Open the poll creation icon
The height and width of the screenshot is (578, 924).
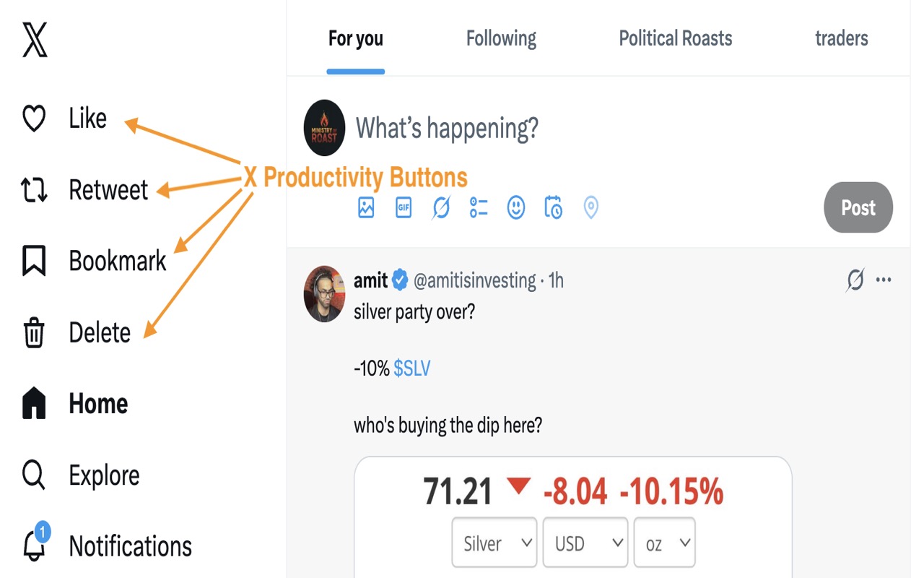pyautogui.click(x=478, y=207)
